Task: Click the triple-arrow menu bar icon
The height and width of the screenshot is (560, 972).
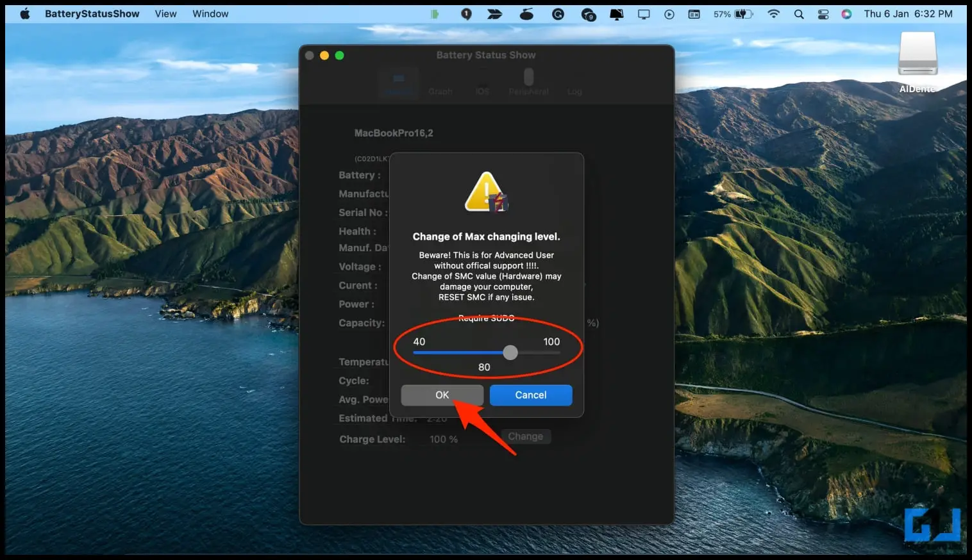Action: coord(494,14)
